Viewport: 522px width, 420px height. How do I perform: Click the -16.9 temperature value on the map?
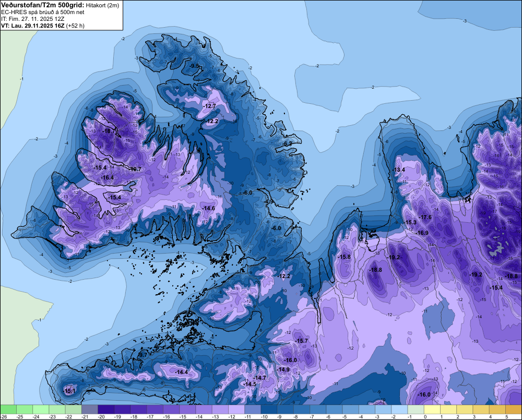(x=422, y=233)
